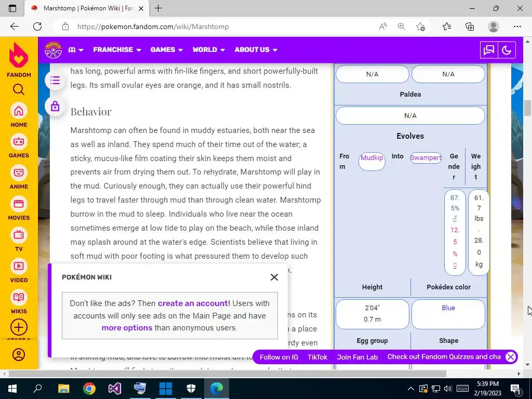Click the create an account link
532x399 pixels.
click(x=194, y=303)
